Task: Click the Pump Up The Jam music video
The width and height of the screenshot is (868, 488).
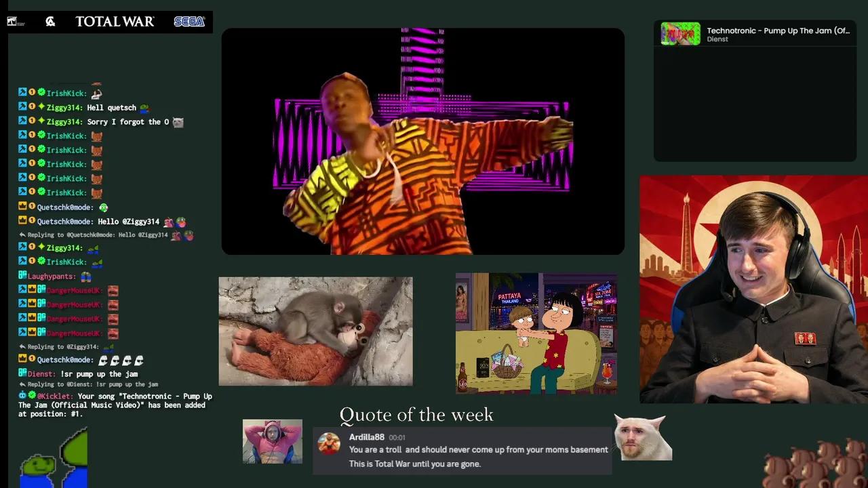Action: pyautogui.click(x=422, y=141)
